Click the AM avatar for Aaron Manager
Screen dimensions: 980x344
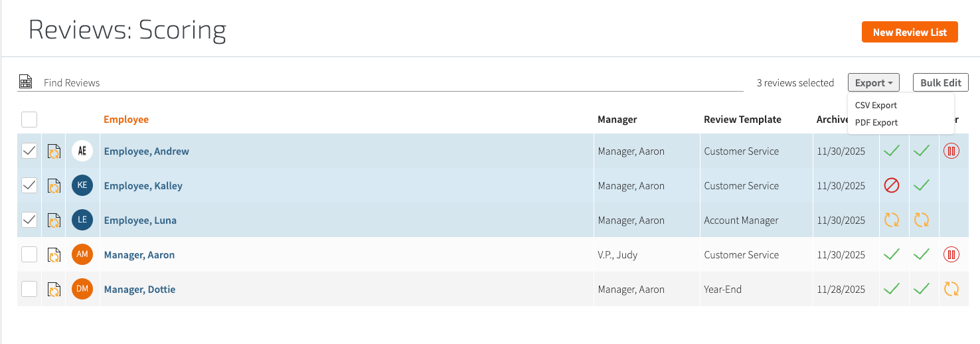click(82, 255)
